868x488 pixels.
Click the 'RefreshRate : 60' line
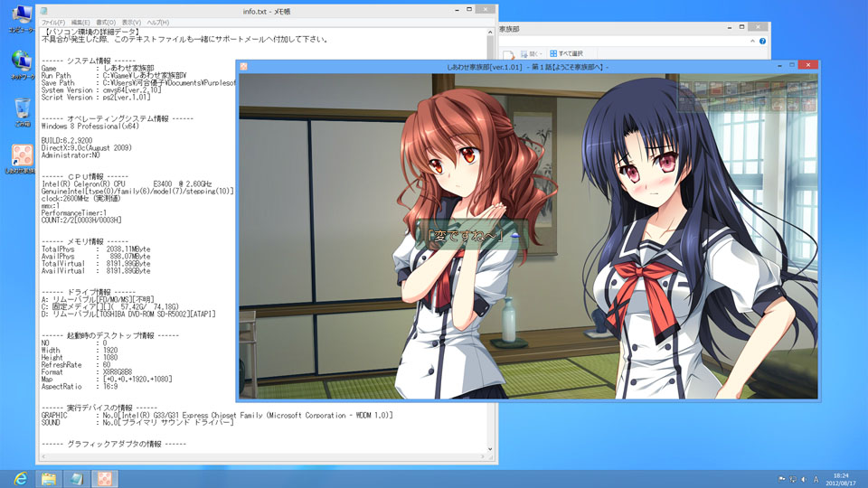point(76,364)
